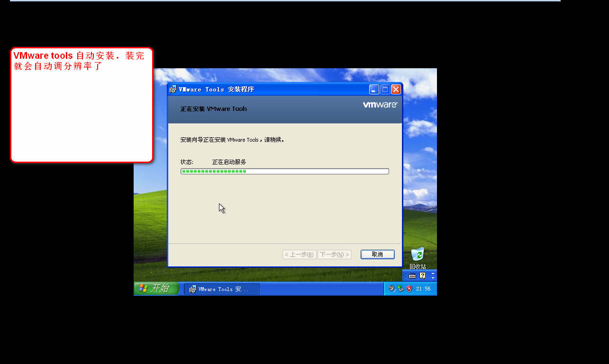Image resolution: width=609 pixels, height=364 pixels.
Task: Click the disabled 下一步(N) next button
Action: 335,255
